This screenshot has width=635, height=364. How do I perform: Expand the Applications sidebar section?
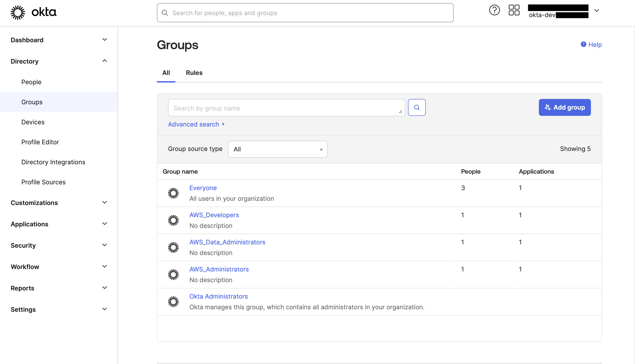pyautogui.click(x=59, y=224)
